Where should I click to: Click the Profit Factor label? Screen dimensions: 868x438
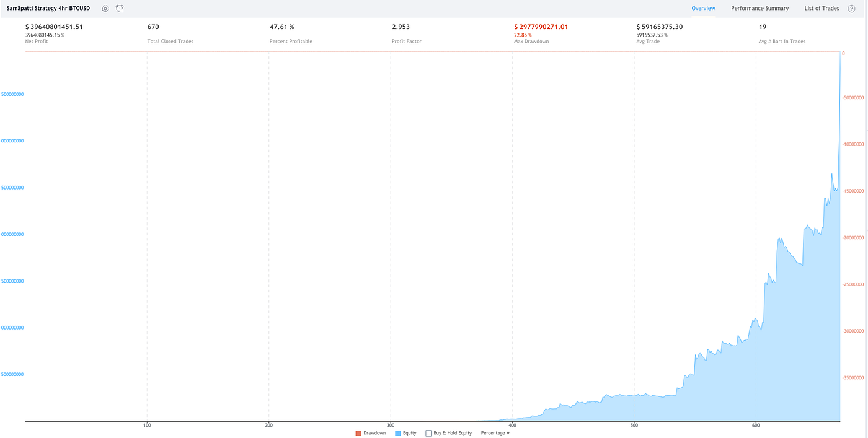[407, 42]
